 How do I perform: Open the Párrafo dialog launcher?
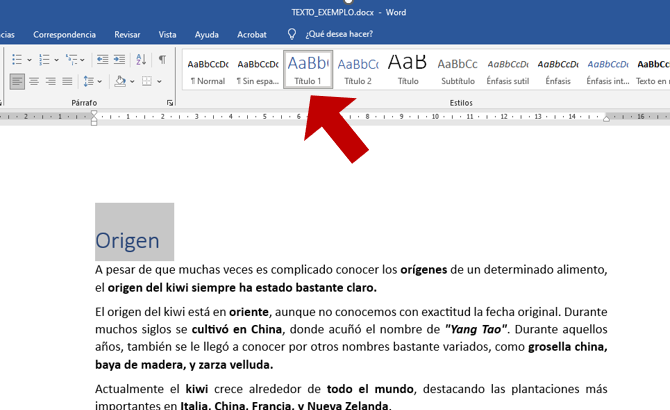170,103
